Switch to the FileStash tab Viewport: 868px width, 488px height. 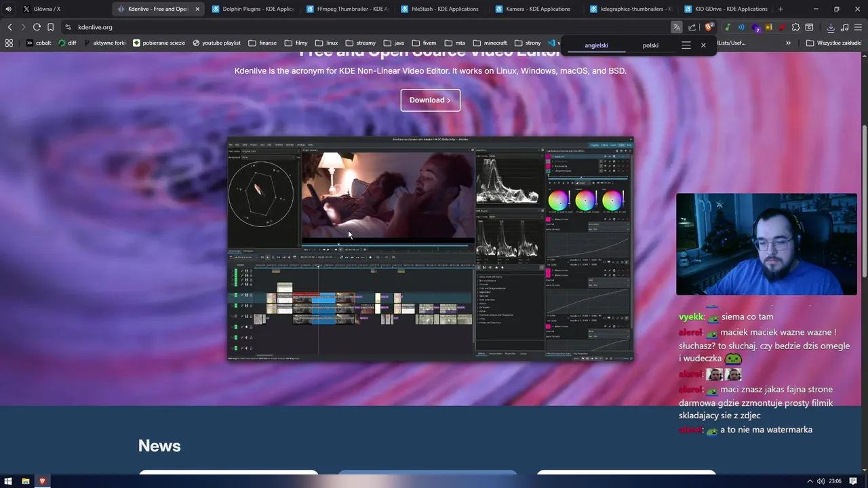441,9
